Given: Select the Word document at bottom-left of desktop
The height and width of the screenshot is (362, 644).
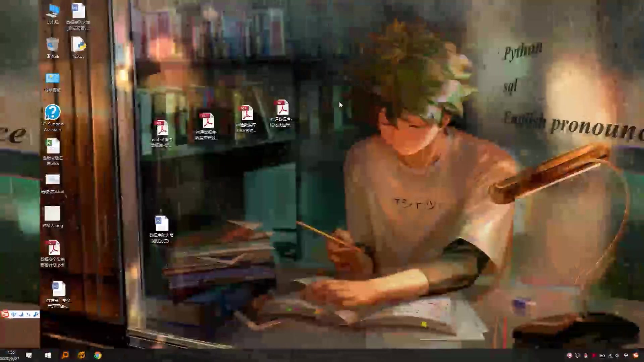Looking at the screenshot, I should point(58,290).
